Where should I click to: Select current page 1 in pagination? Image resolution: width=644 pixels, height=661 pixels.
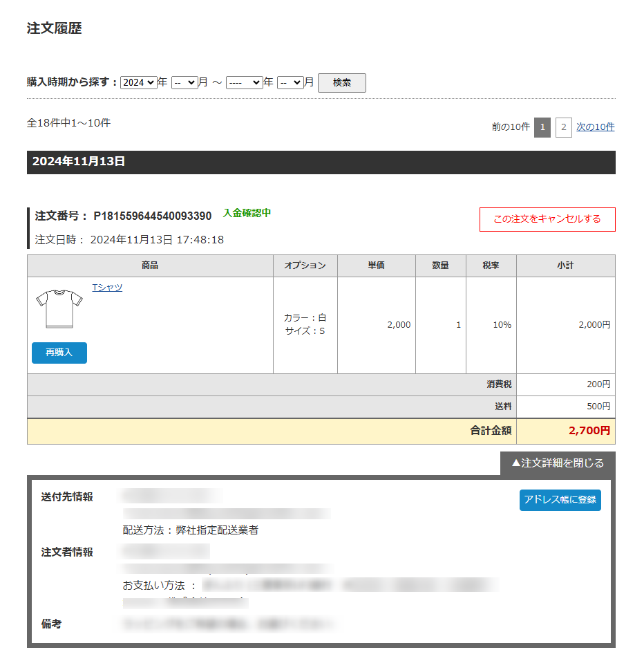[x=542, y=127]
